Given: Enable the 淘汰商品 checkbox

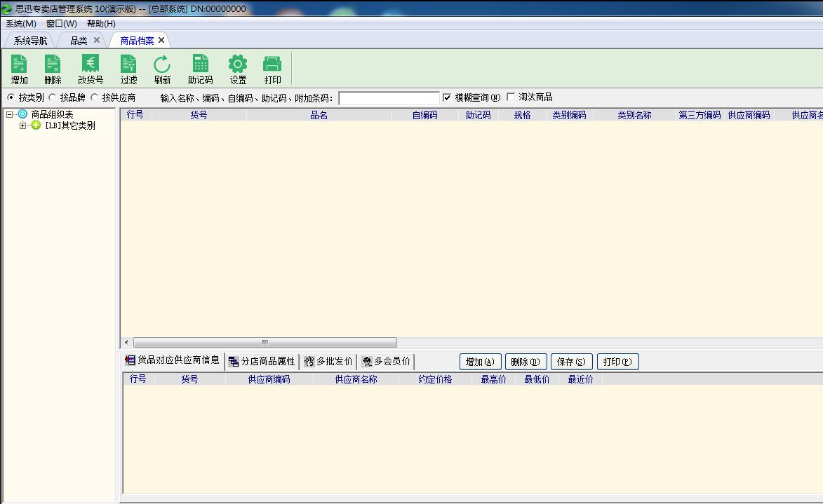Looking at the screenshot, I should (511, 97).
